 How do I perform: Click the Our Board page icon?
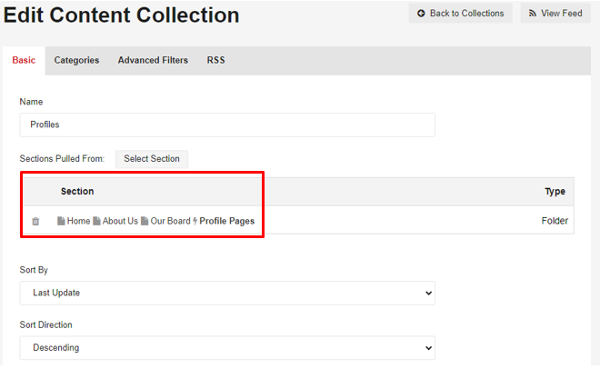pos(145,221)
